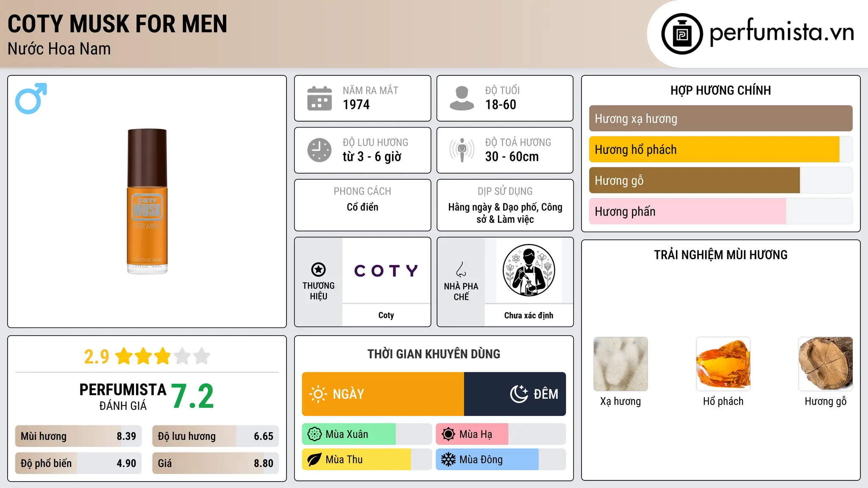Click the Hương hổ phách accord bar

[721, 150]
